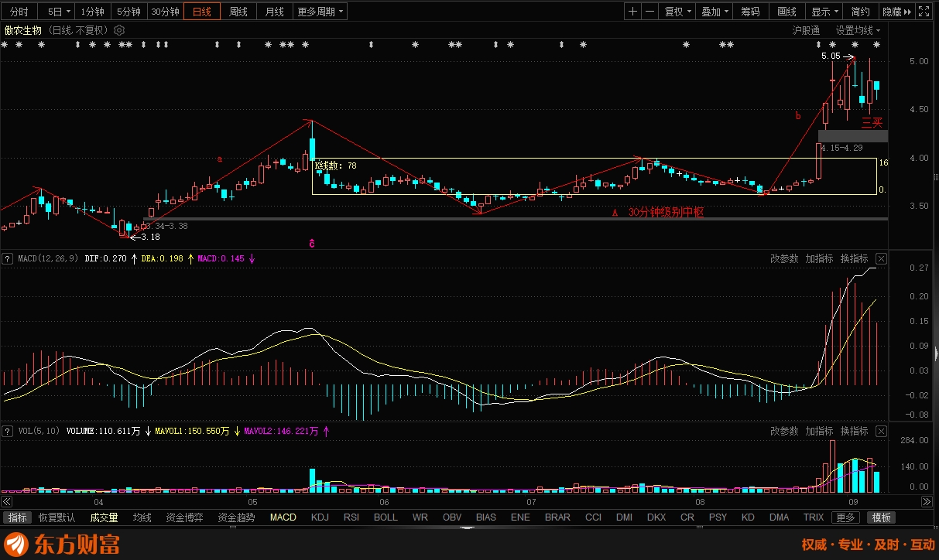Select KDJ indicator
This screenshot has width=939, height=560.
(x=320, y=517)
